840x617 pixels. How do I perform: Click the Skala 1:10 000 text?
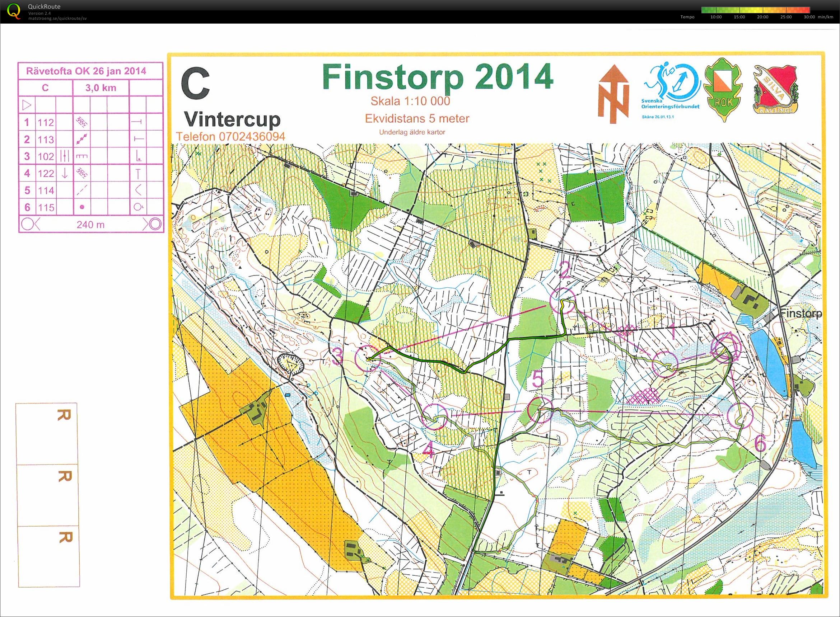410,101
